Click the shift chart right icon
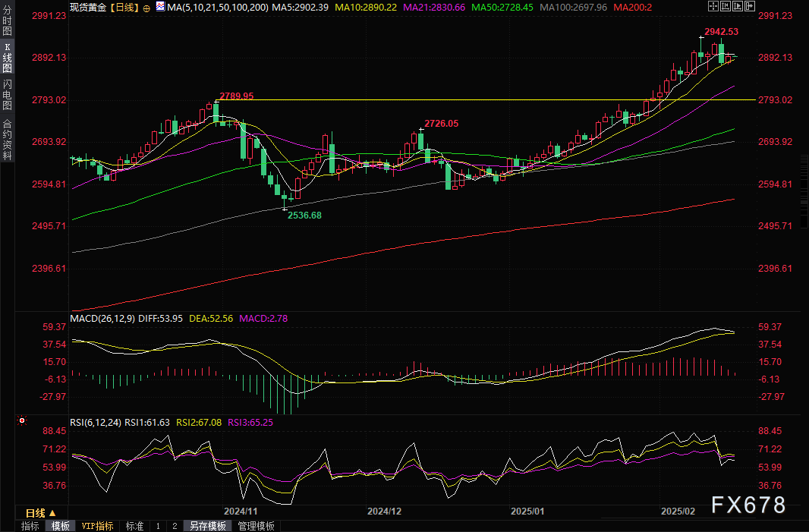 coord(749,6)
